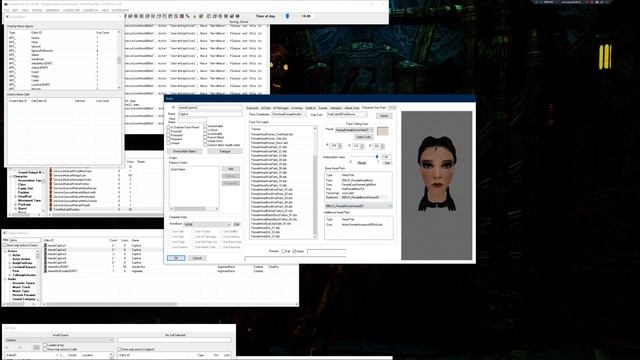Toggle Show only active forms in Search window
640x360 pixels.
point(5,245)
